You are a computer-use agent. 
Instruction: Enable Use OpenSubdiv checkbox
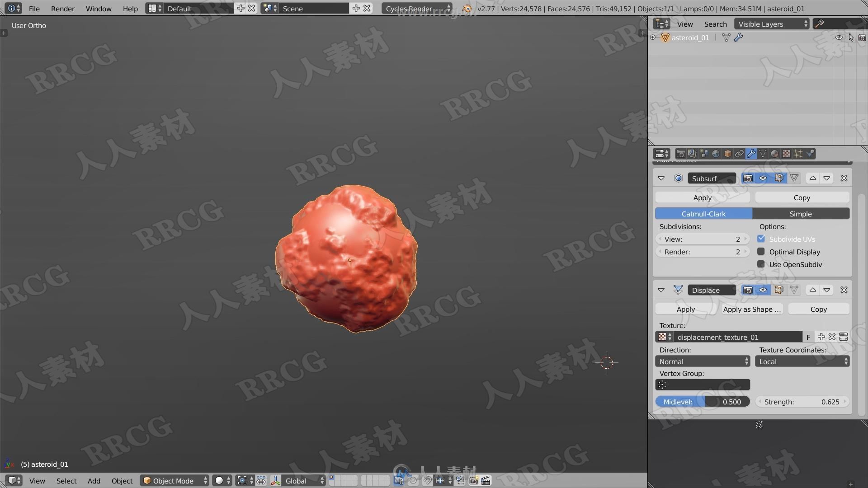click(761, 264)
